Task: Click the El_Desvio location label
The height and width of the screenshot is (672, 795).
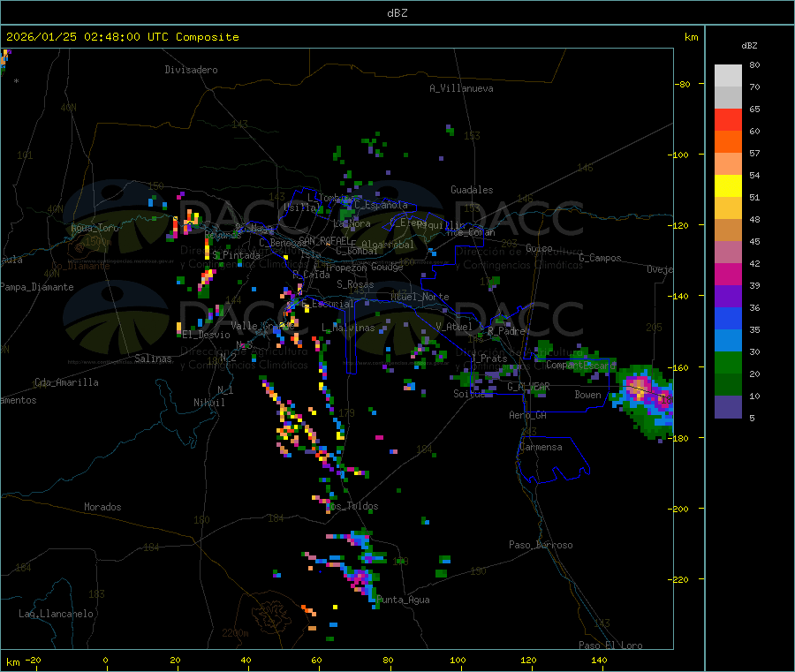Action: 206,335
